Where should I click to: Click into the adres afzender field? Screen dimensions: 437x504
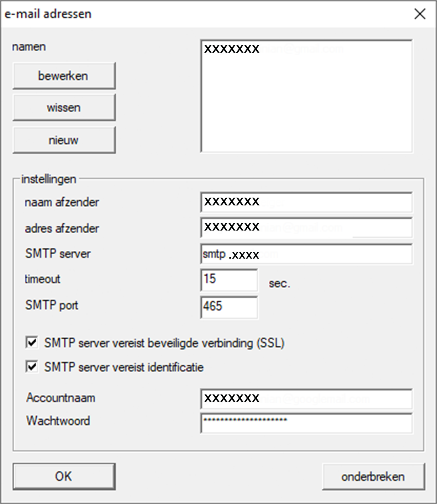pyautogui.click(x=306, y=228)
